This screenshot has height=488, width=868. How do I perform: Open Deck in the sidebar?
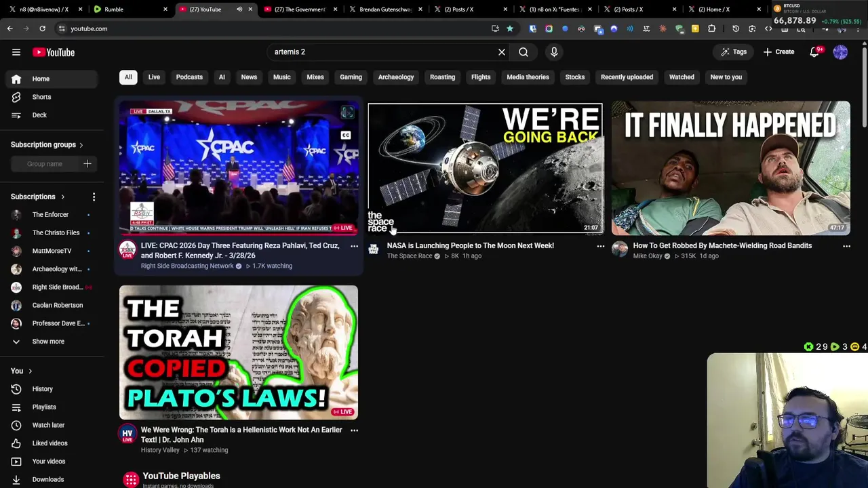tap(51, 115)
